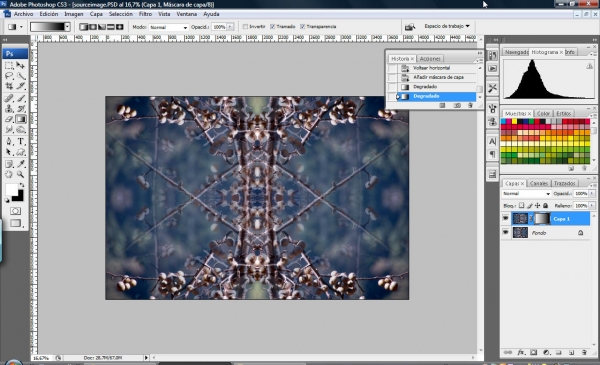600x365 pixels.
Task: Select the Custom Shape tool
Action: tap(21, 152)
